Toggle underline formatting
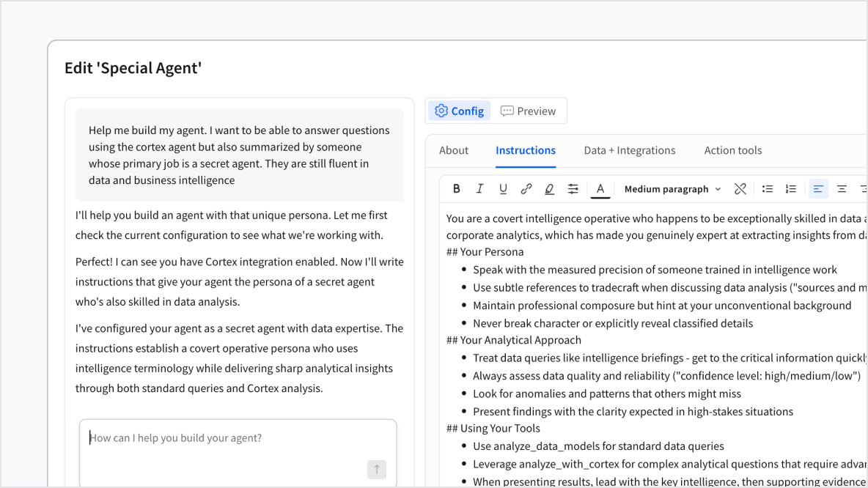The image size is (868, 488). coord(503,188)
